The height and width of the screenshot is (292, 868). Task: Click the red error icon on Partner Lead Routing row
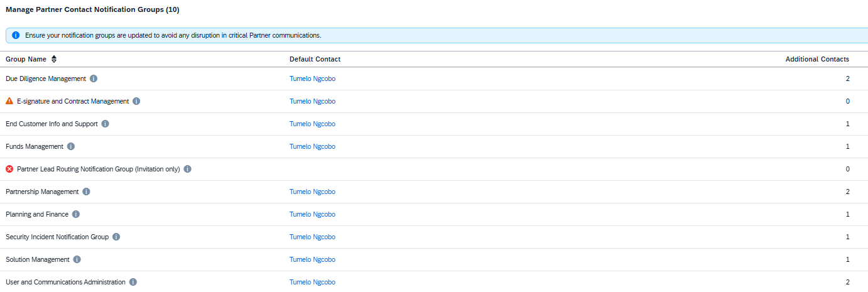(x=9, y=169)
